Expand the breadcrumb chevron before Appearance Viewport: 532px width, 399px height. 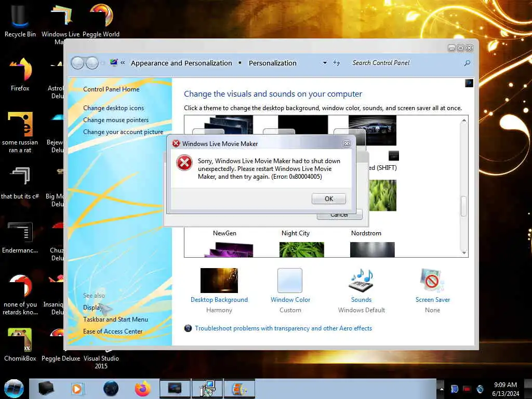(123, 63)
